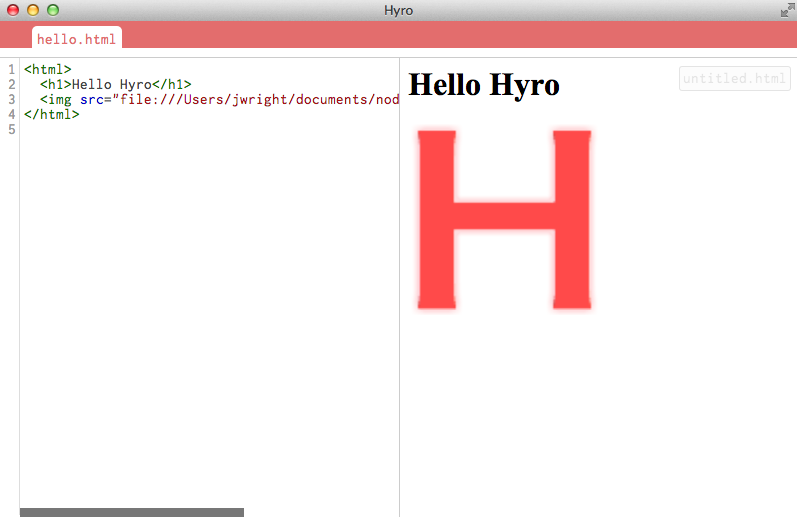Image resolution: width=797 pixels, height=519 pixels.
Task: Click the img src file path string
Action: (256, 100)
